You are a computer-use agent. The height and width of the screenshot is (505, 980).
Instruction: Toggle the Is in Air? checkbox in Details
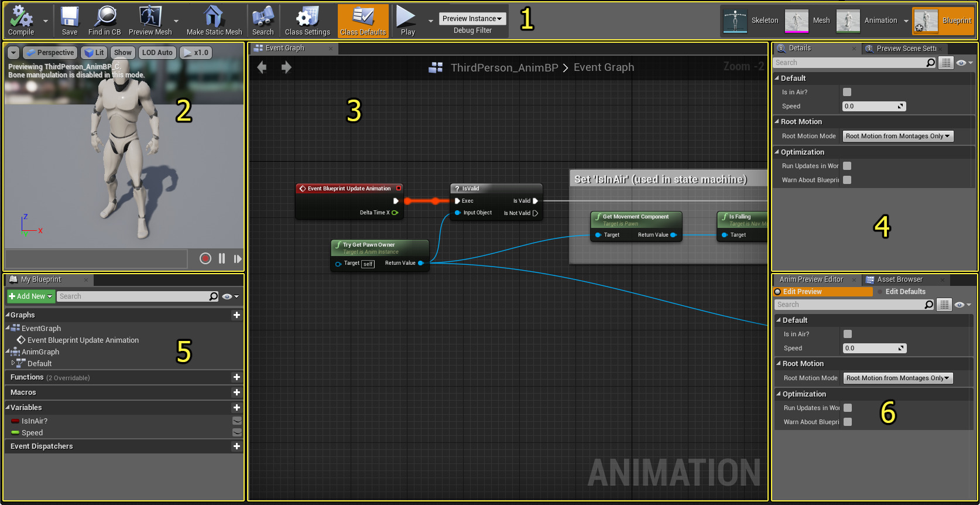coord(847,92)
